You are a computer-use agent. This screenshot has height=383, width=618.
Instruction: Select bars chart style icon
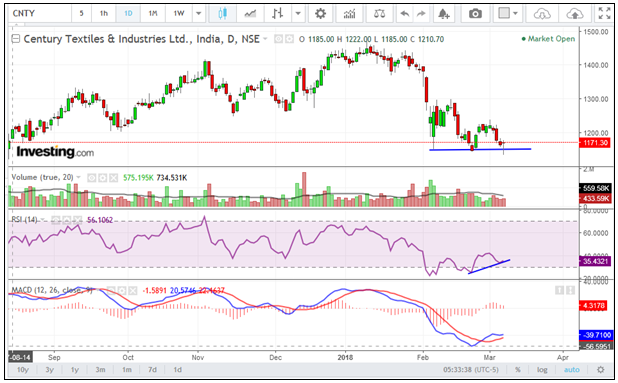click(x=277, y=14)
